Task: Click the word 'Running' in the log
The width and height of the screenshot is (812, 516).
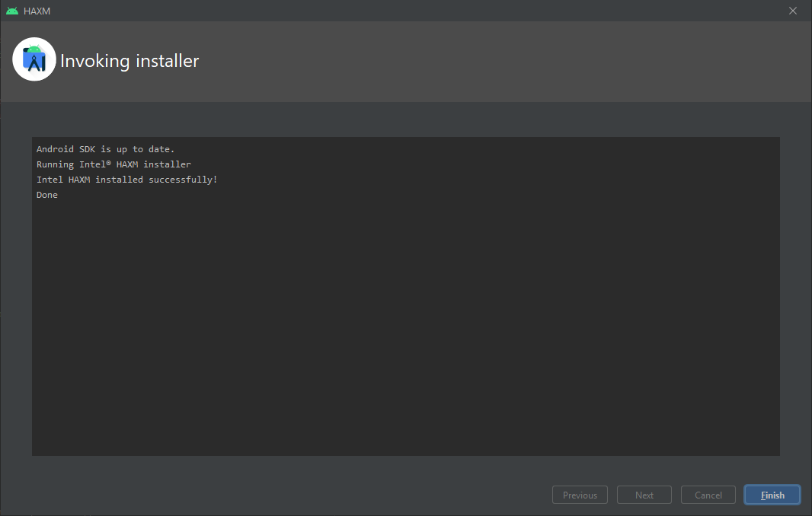Action: [55, 164]
